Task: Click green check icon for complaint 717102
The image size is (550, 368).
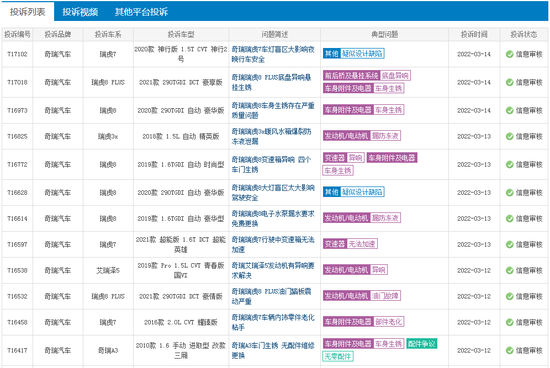Action: [510, 54]
